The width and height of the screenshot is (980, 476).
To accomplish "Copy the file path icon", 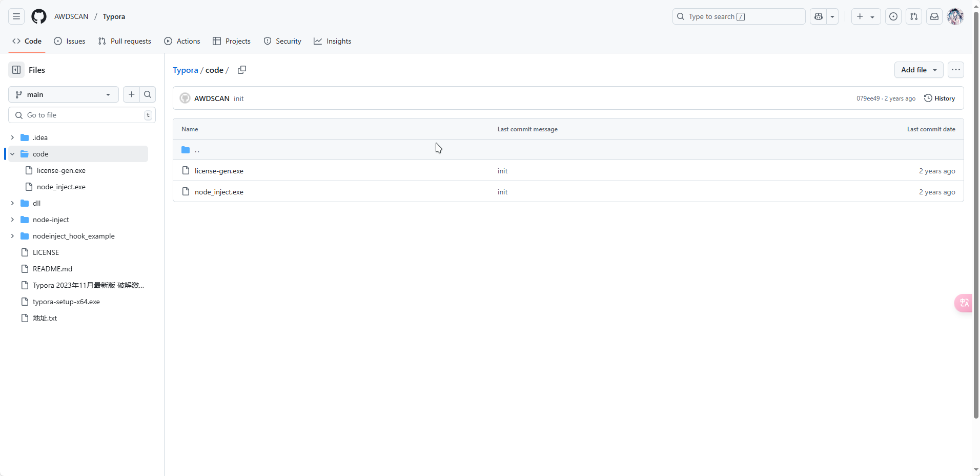I will 242,70.
